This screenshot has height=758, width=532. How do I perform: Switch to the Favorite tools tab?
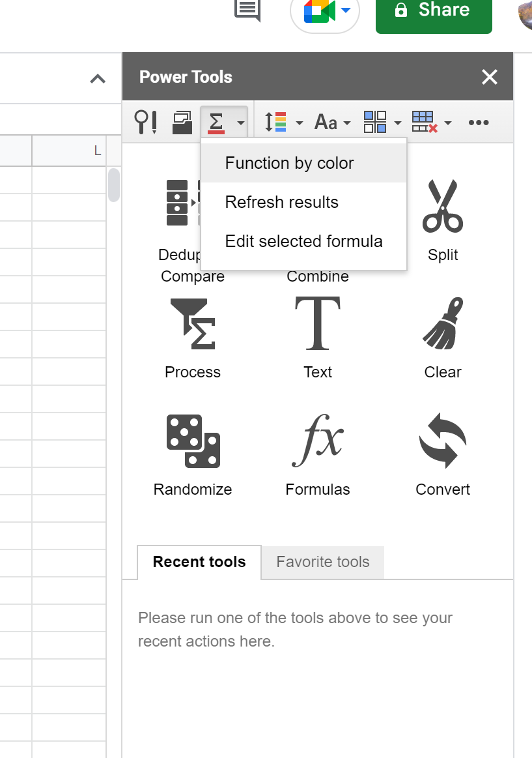322,561
